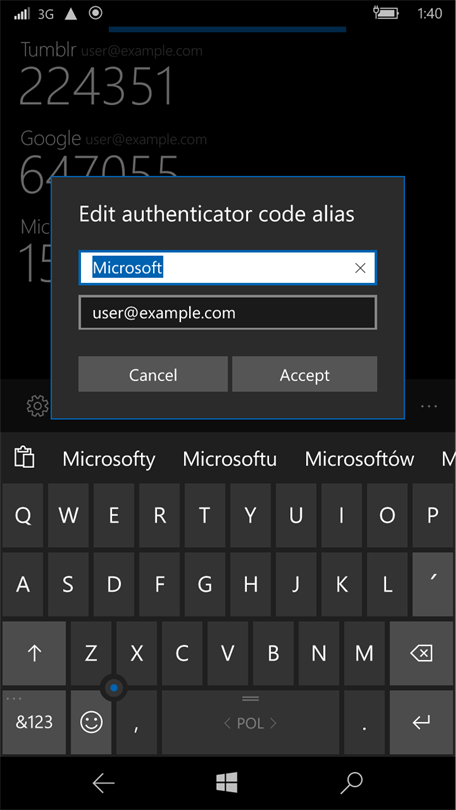Choose the Microsoftów suggestion
Image resolution: width=456 pixels, height=810 pixels.
pos(359,459)
